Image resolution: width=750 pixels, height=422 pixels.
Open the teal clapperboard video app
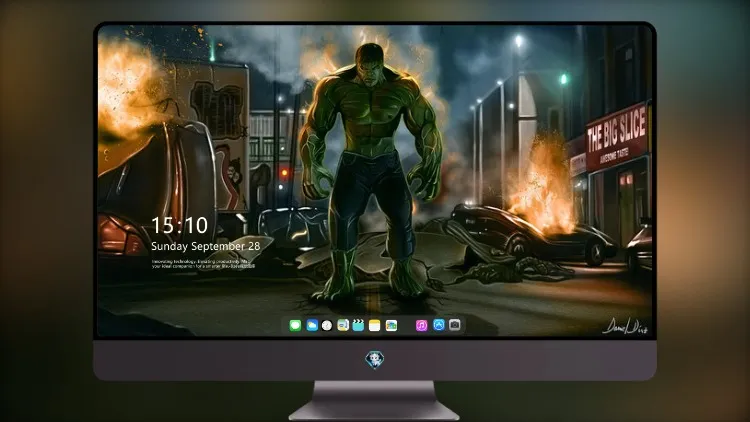click(358, 326)
